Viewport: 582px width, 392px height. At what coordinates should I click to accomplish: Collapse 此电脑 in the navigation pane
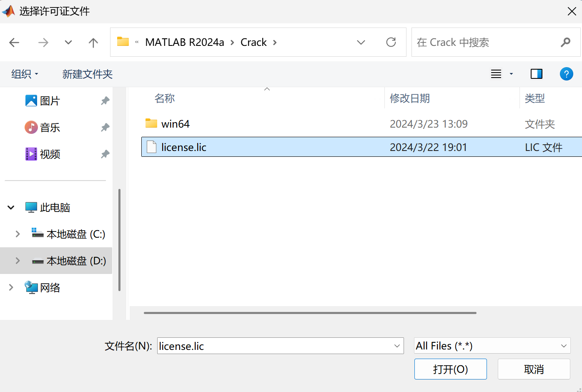[x=10, y=207]
